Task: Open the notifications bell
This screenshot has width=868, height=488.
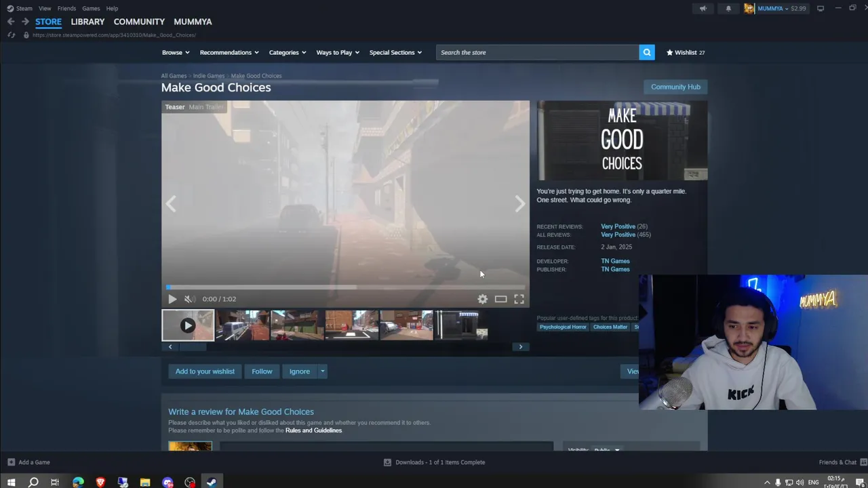Action: click(728, 8)
